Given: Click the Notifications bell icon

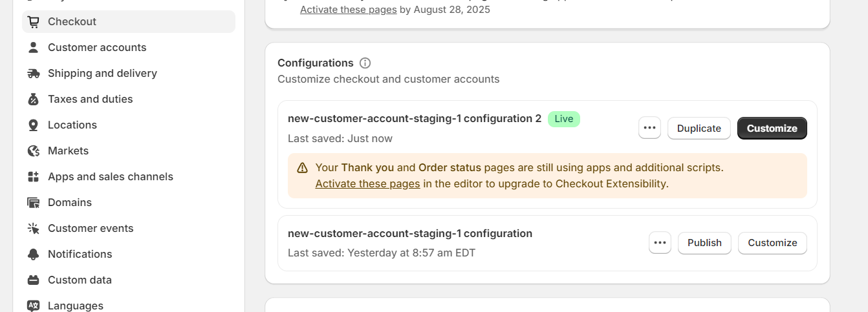Looking at the screenshot, I should point(34,255).
